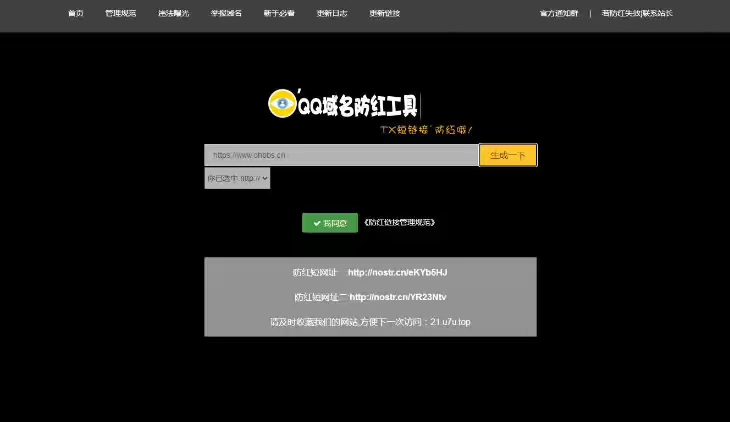Expand the http:// protocol dropdown
730x422 pixels.
pos(237,178)
